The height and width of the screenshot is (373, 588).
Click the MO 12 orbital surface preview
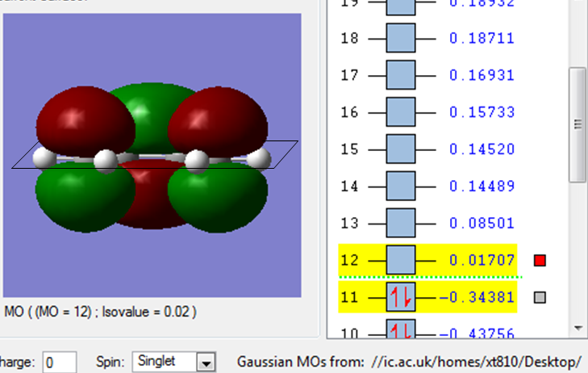pos(152,155)
